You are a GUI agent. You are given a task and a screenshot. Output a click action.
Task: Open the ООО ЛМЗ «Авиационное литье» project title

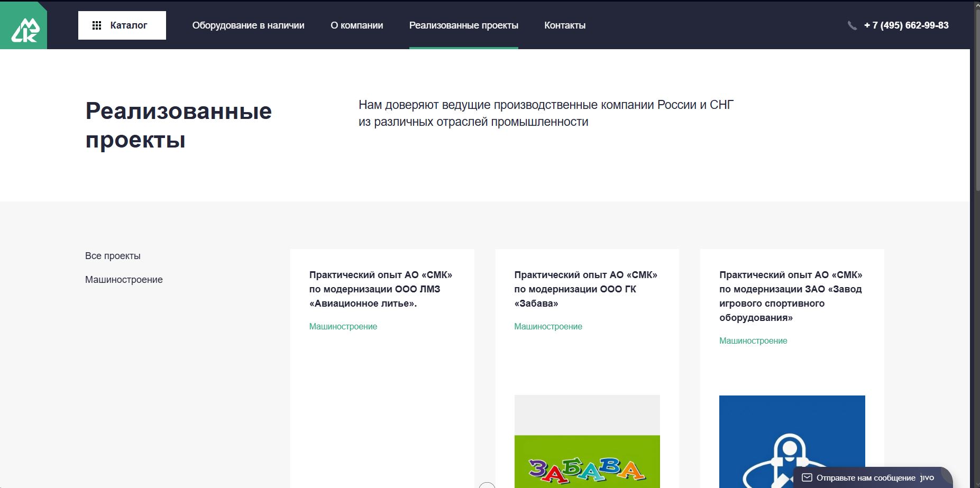pyautogui.click(x=381, y=289)
